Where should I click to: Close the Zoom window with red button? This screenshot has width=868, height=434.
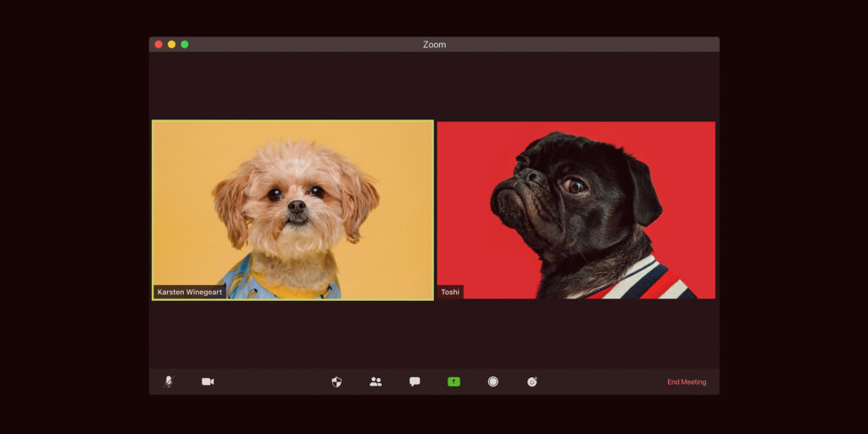pyautogui.click(x=159, y=44)
